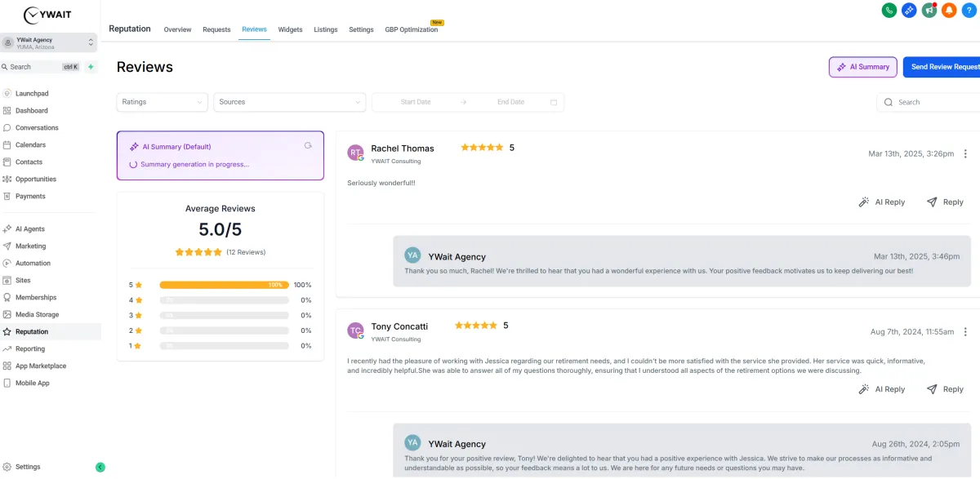Image resolution: width=980 pixels, height=479 pixels.
Task: Open the megaphone announcements icon
Action: tap(929, 10)
